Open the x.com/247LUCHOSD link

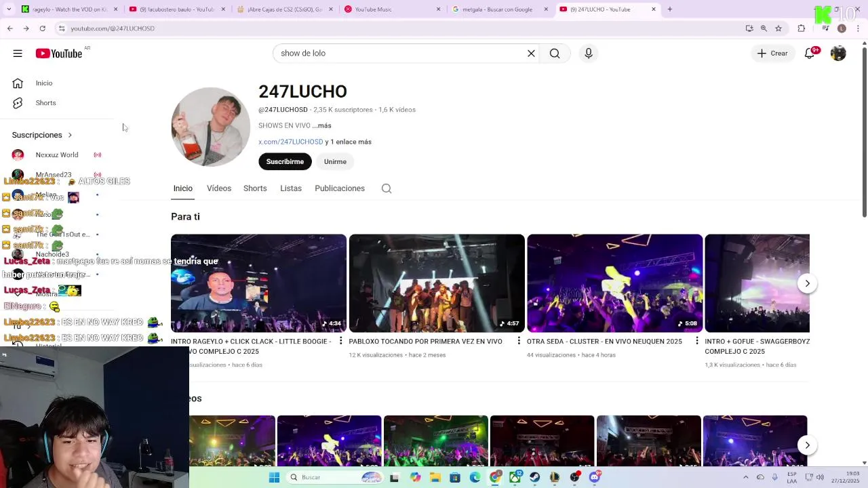tap(290, 142)
